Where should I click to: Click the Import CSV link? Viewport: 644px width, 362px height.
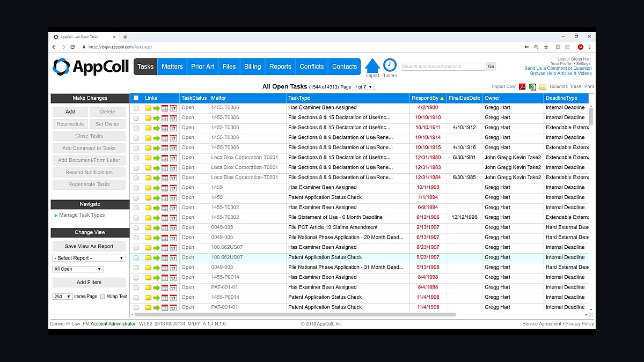click(503, 86)
